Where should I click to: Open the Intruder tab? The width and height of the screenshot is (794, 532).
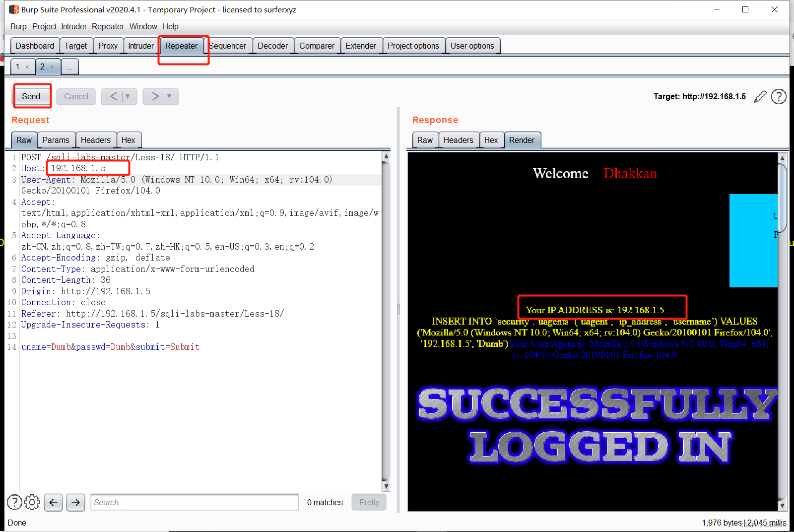pos(141,46)
